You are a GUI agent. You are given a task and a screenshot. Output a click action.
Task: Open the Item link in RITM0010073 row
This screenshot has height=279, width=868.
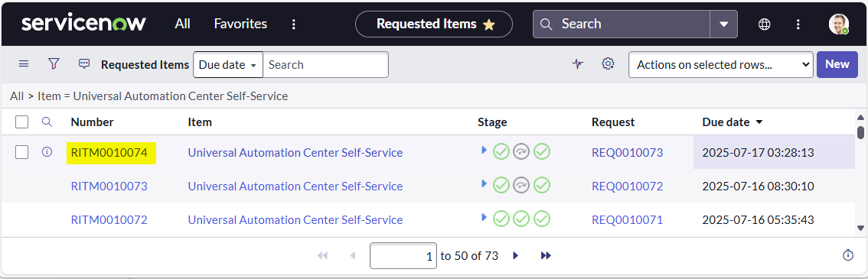point(295,187)
